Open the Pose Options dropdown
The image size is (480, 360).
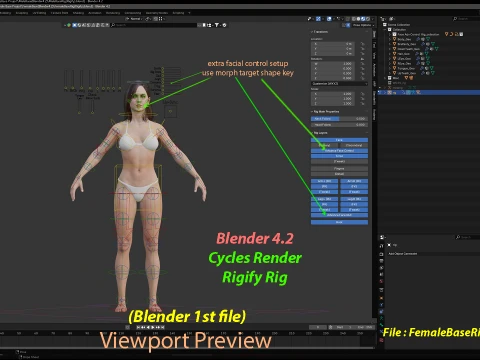[363, 25]
